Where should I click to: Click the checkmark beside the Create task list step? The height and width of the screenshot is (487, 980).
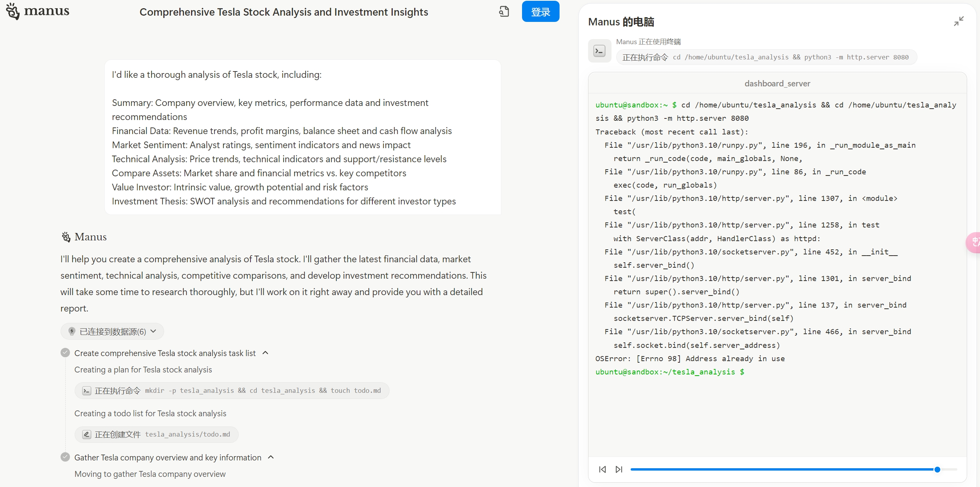[x=65, y=353]
